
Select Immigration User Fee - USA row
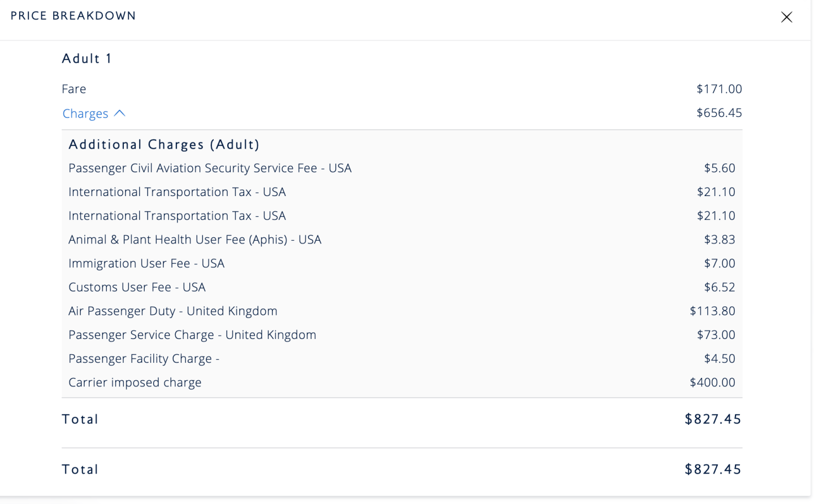point(146,263)
